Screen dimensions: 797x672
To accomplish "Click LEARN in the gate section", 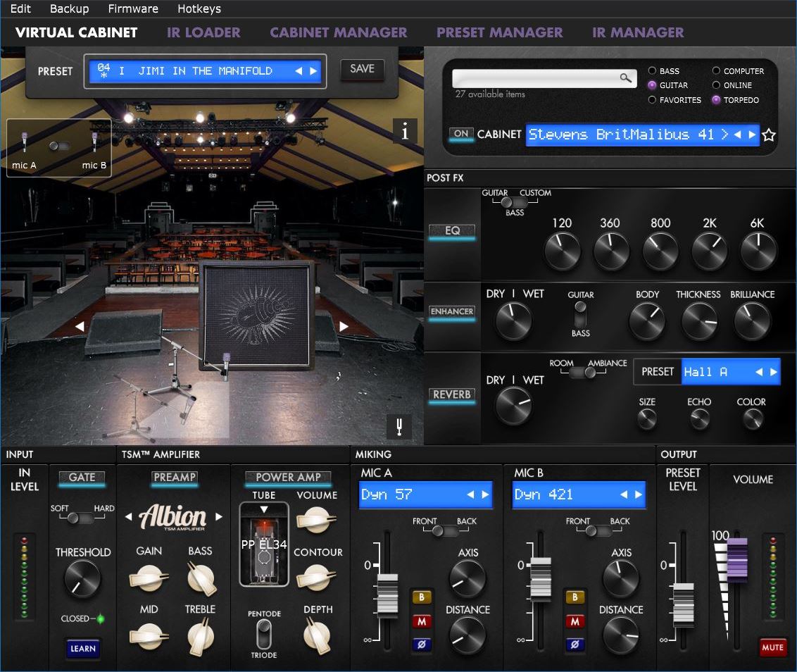I will pos(82,648).
